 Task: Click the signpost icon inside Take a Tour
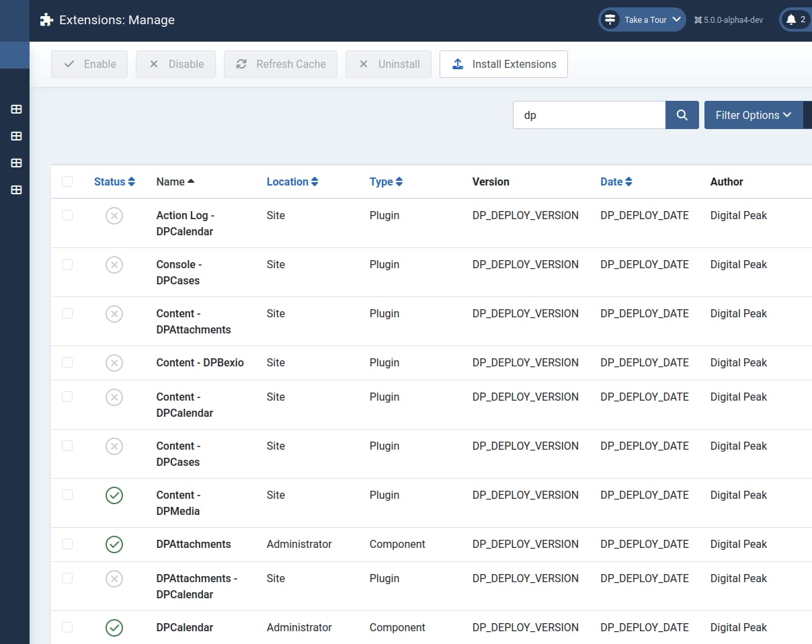(611, 19)
